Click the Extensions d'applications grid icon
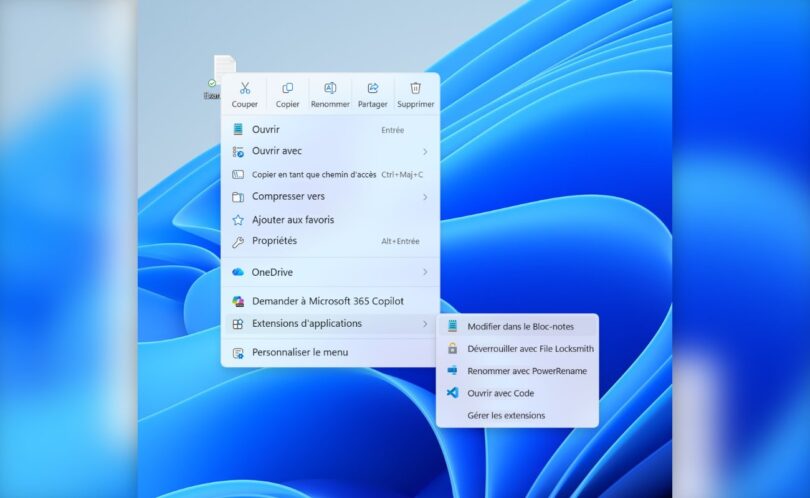The image size is (810, 498). tap(238, 324)
